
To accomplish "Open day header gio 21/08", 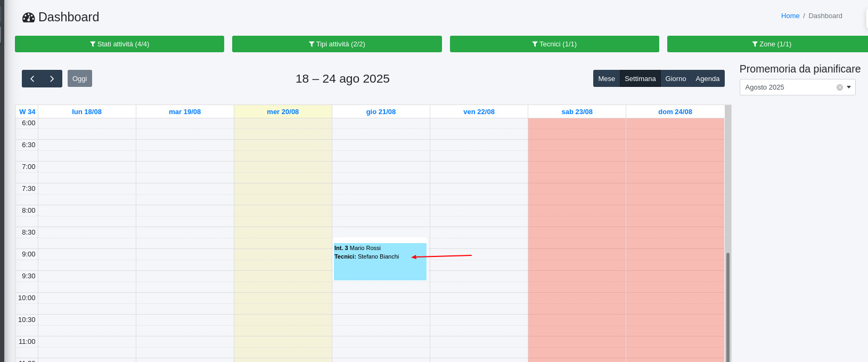I will pos(381,112).
